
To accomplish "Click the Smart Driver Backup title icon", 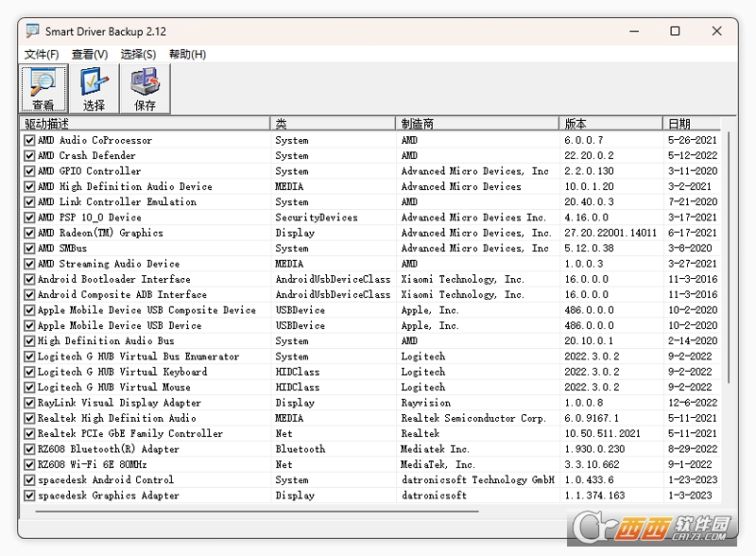I will pos(32,31).
